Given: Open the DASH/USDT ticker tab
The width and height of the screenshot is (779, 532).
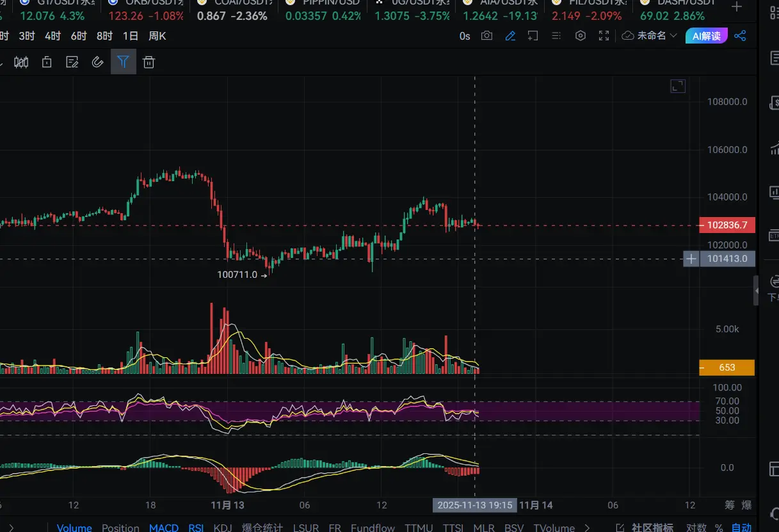Looking at the screenshot, I should [677, 10].
